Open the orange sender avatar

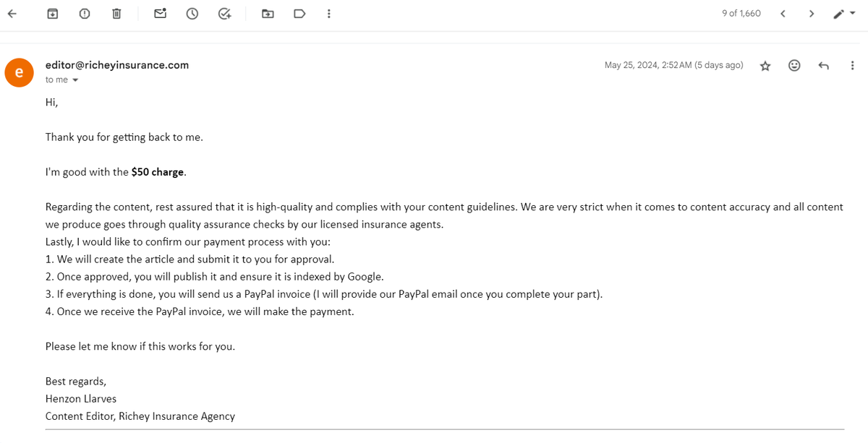[x=20, y=72]
